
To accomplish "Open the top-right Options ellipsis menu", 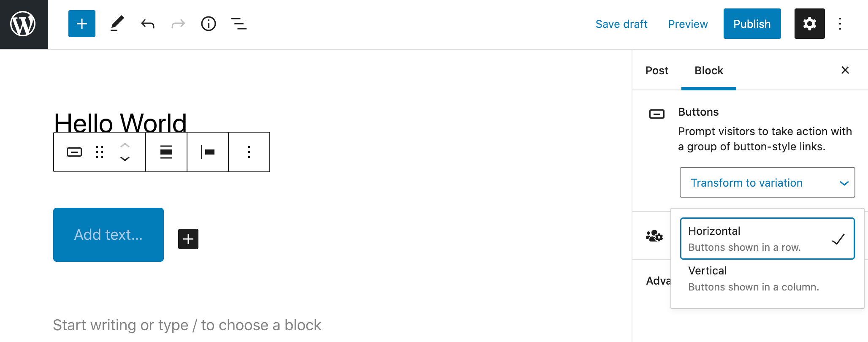I will click(x=840, y=24).
